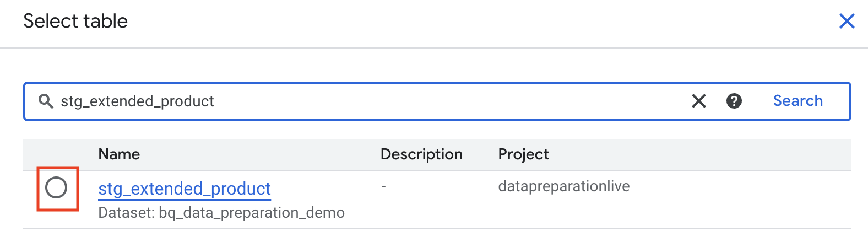Click blank search box area left of clear icon
The height and width of the screenshot is (247, 868).
click(x=441, y=101)
